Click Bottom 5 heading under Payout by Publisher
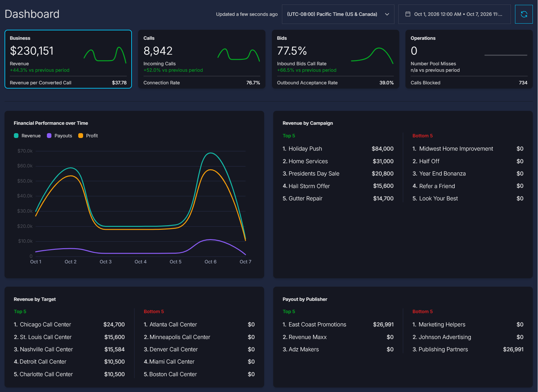The height and width of the screenshot is (392, 538). pyautogui.click(x=423, y=312)
